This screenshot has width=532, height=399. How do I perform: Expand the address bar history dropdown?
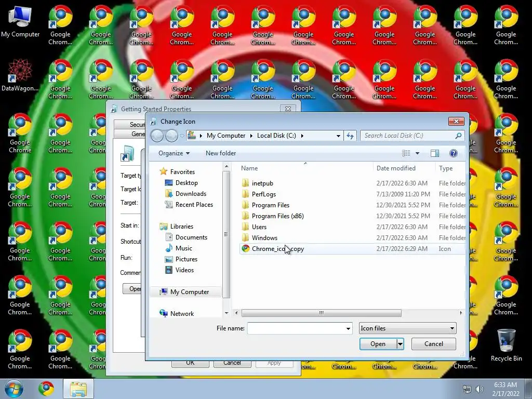[x=338, y=136]
